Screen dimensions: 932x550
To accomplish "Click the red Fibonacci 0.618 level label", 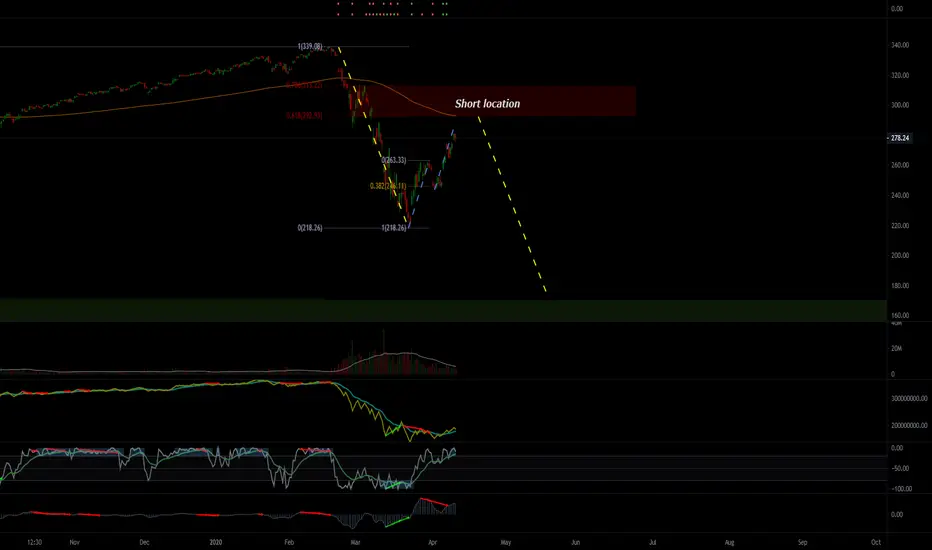I will pyautogui.click(x=304, y=115).
